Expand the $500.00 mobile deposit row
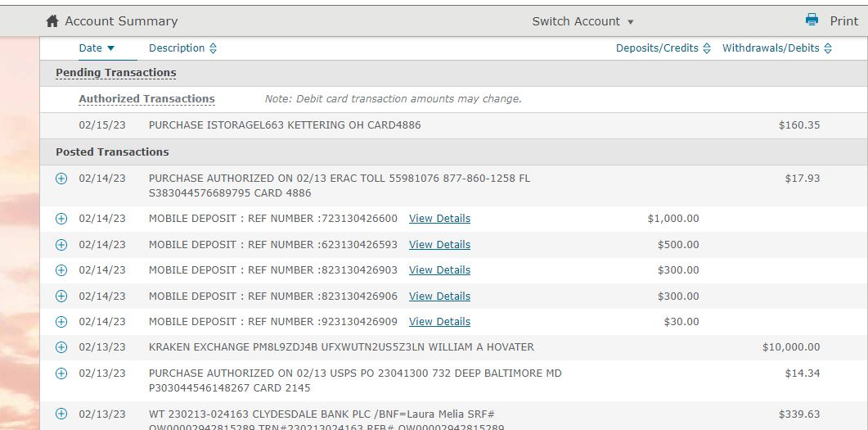The image size is (868, 430). [61, 244]
